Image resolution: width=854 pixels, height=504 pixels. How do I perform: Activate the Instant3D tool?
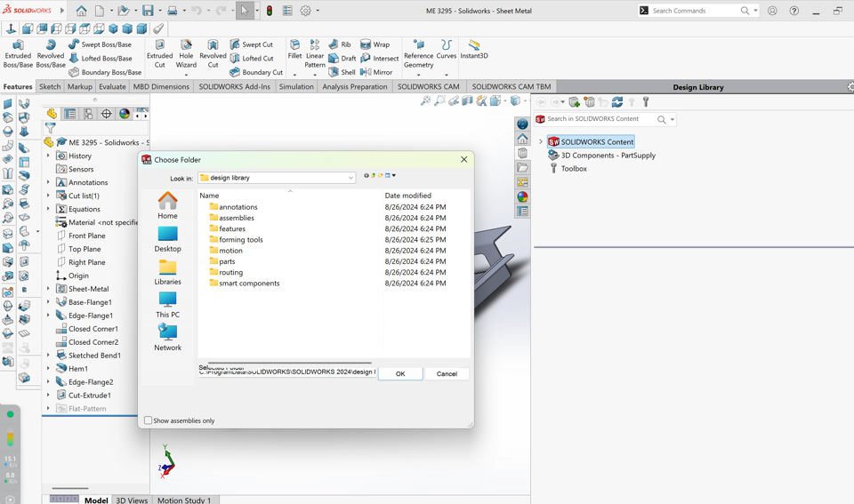474,49
